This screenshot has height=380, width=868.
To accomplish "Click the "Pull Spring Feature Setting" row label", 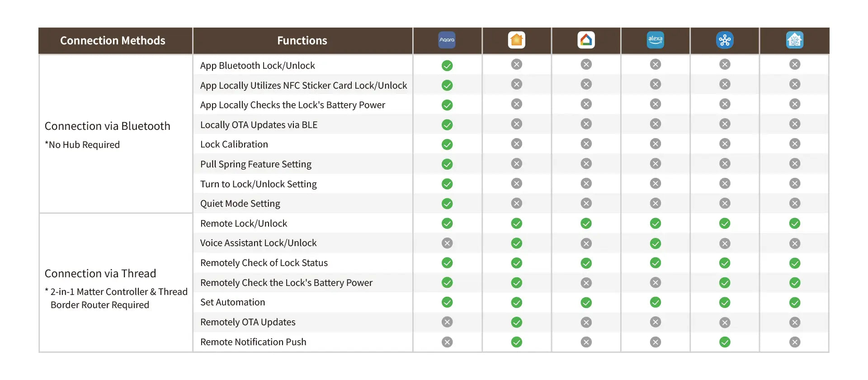I will [x=256, y=164].
